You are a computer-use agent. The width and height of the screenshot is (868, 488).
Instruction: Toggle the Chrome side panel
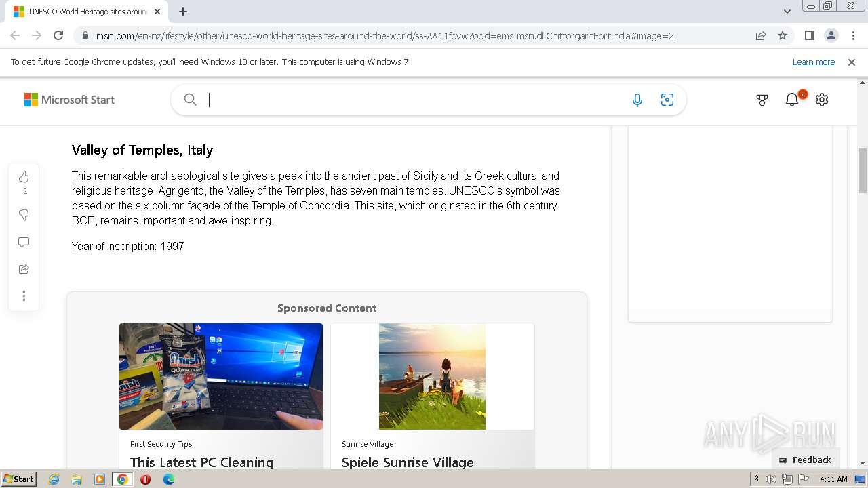pos(810,35)
